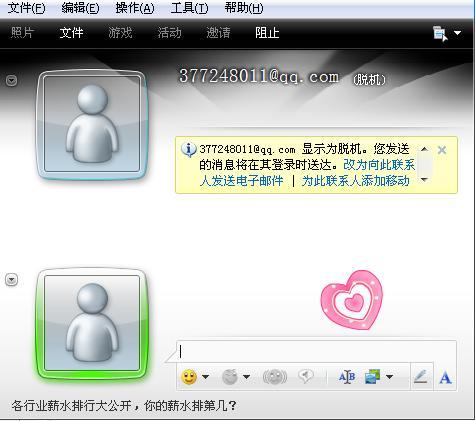The height and width of the screenshot is (421, 475).
Task: Click the 改为向此联系人发送电子邮件 link
Action: click(307, 173)
